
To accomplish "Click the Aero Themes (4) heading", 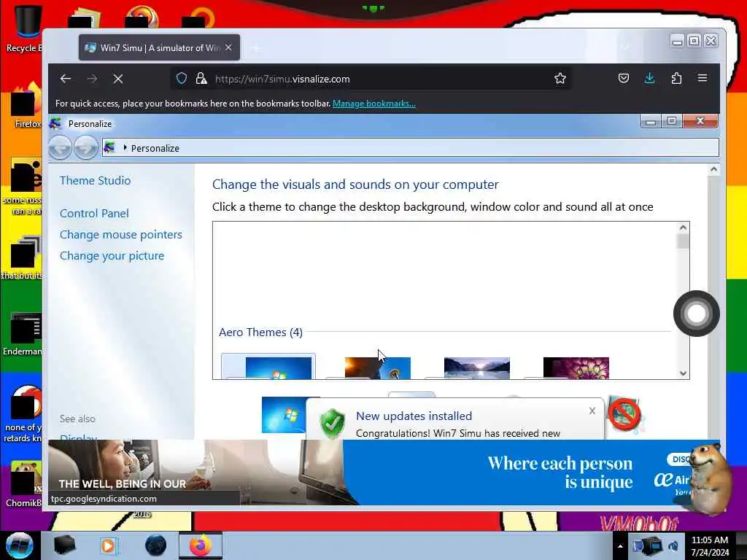I will [x=260, y=332].
